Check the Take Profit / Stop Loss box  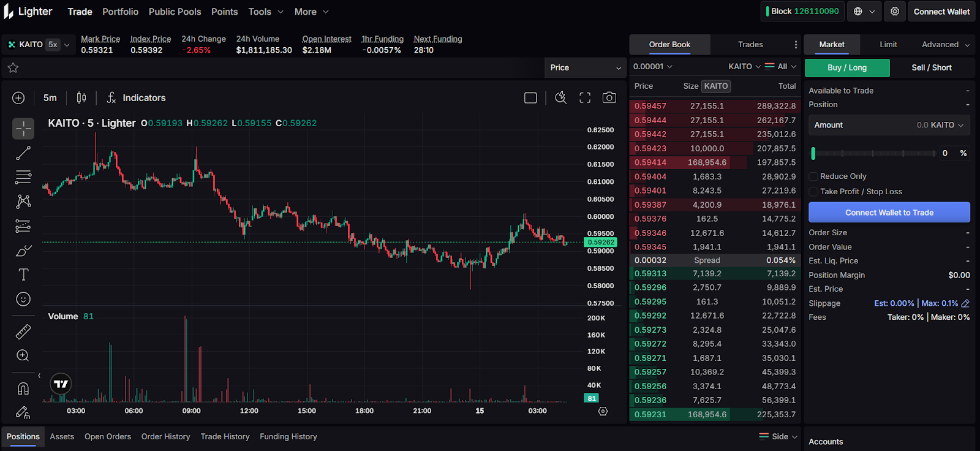click(x=813, y=192)
